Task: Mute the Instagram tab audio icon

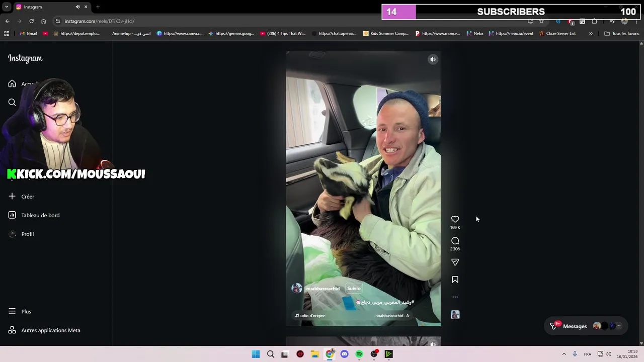Action: [77, 7]
